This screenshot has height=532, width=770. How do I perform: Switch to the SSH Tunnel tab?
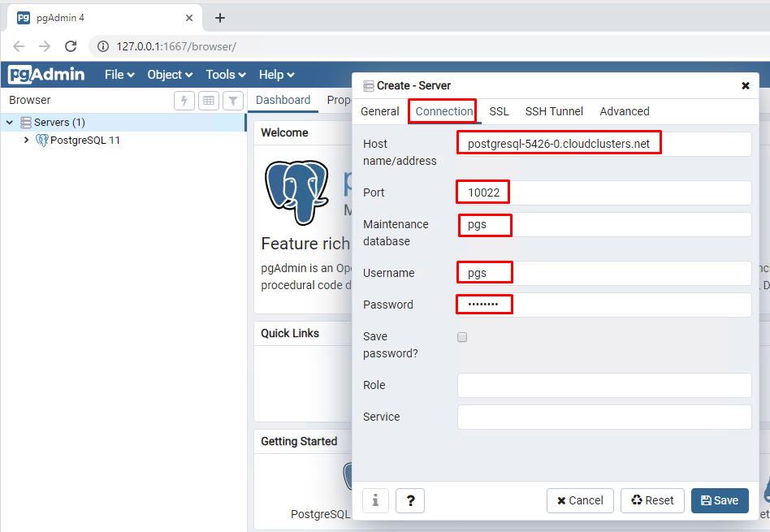(554, 111)
